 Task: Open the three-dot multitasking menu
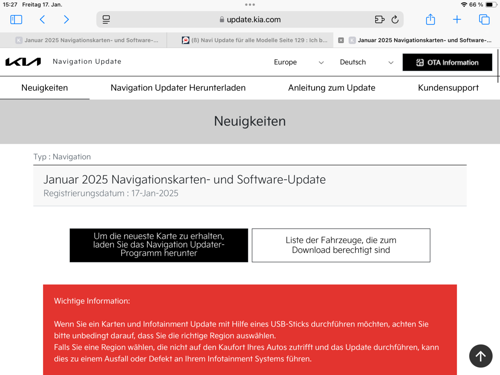pos(250,5)
